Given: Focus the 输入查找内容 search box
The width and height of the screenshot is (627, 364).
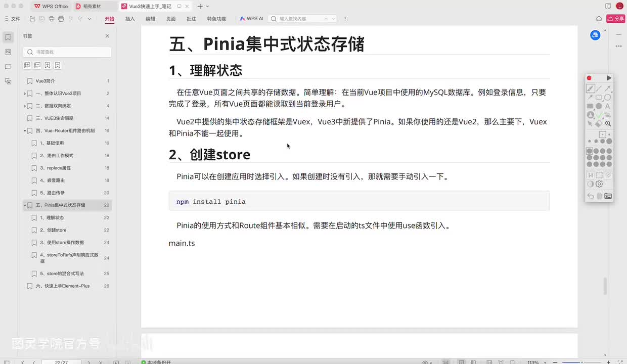Looking at the screenshot, I should pyautogui.click(x=302, y=19).
